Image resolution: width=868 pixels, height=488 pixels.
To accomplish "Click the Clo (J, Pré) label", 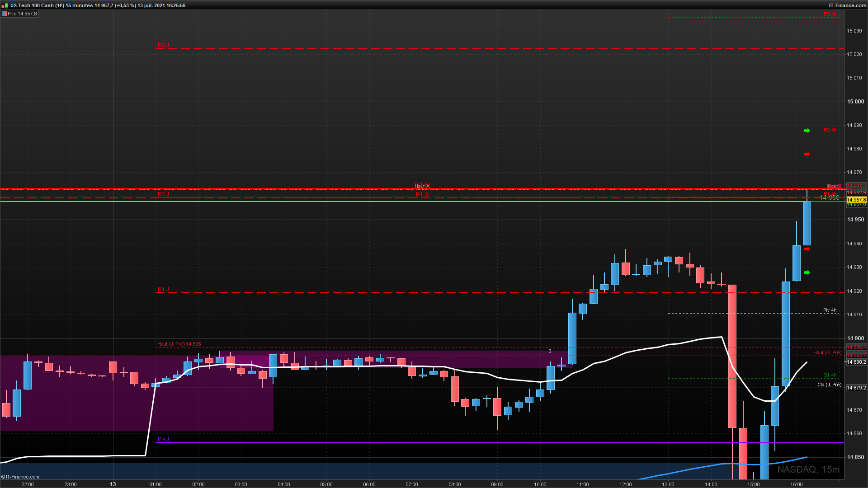I will click(x=829, y=385).
